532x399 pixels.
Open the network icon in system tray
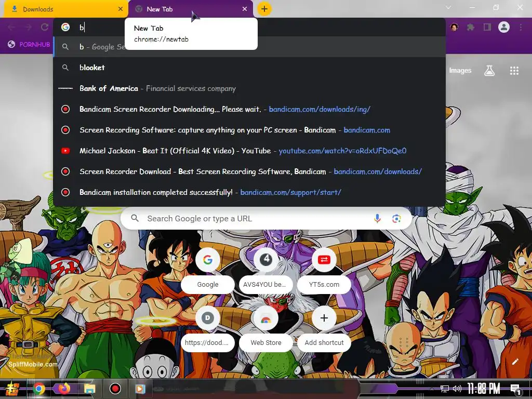click(445, 389)
